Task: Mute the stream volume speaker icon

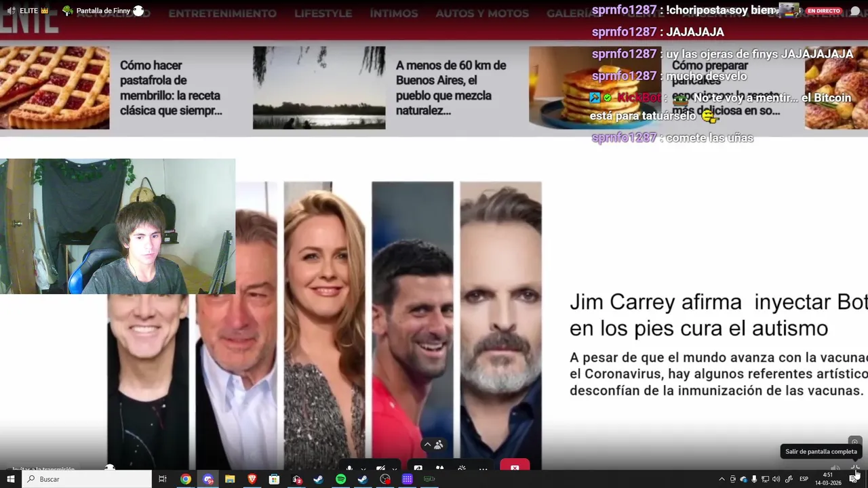Action: [x=835, y=467]
